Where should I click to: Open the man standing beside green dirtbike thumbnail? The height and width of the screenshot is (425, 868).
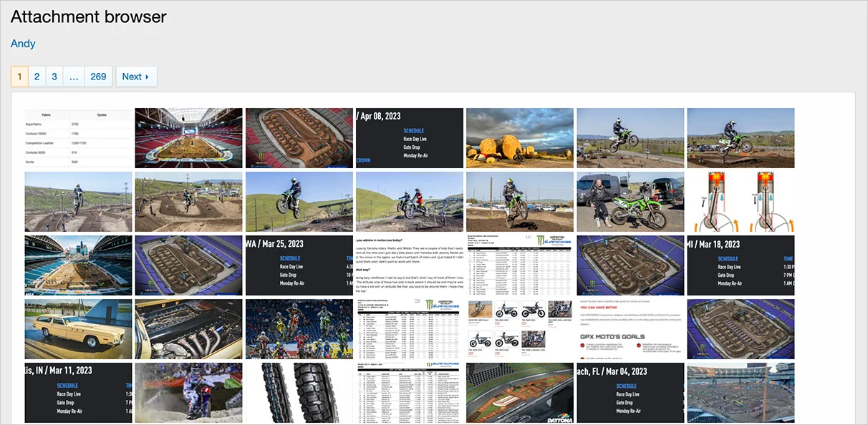(630, 202)
